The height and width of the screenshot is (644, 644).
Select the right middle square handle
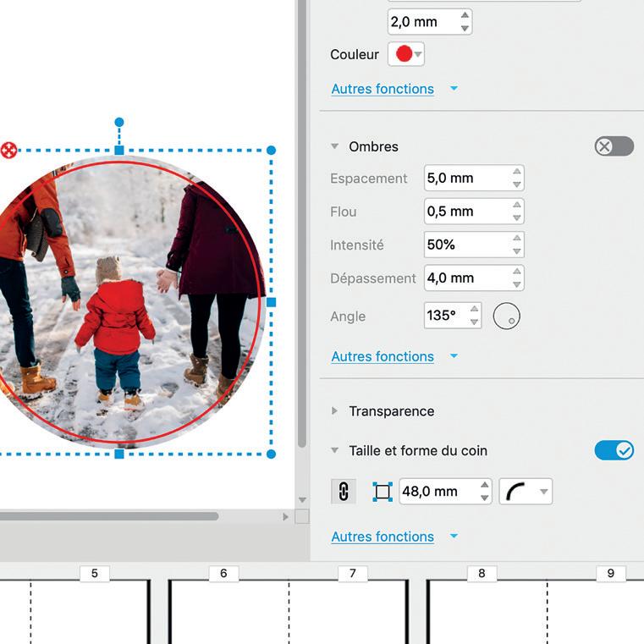271,302
